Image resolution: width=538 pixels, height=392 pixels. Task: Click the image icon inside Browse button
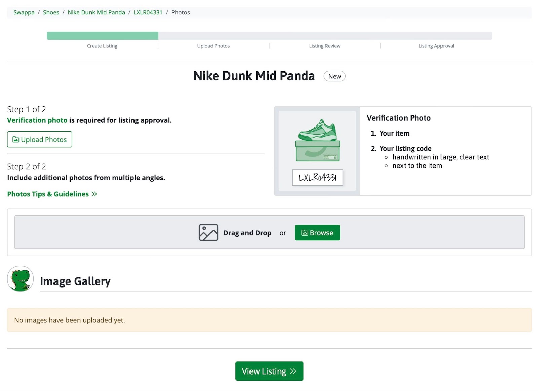[305, 233]
